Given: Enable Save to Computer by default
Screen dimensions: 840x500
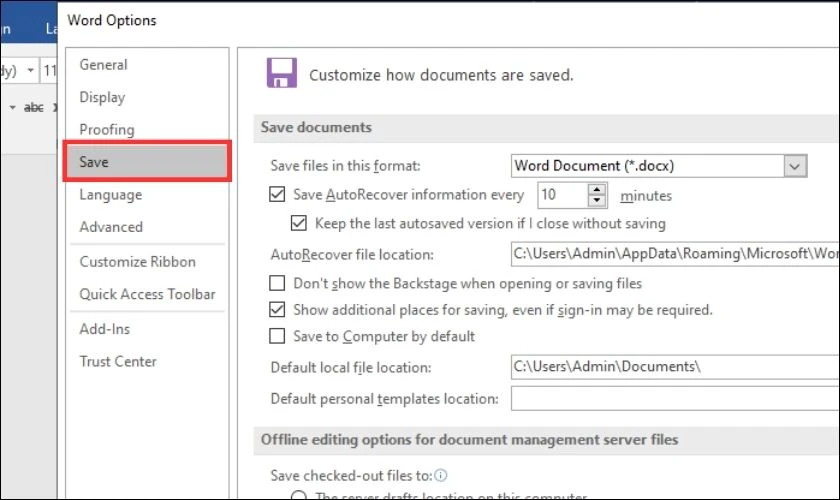Looking at the screenshot, I should [x=277, y=336].
